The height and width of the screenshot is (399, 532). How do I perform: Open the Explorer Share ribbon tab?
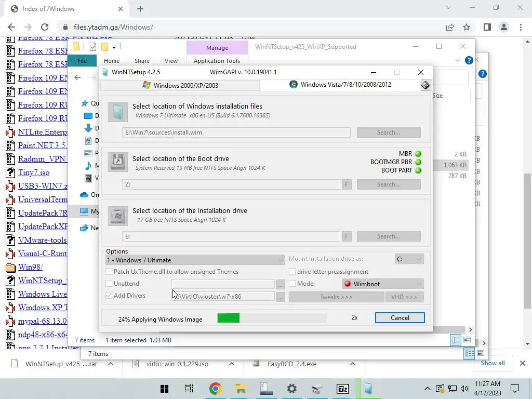[x=142, y=61]
